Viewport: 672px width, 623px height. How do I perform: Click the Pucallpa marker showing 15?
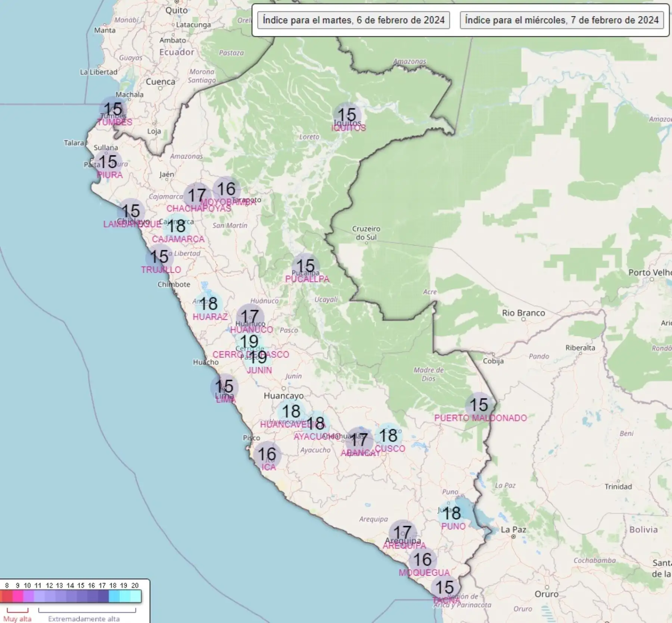[x=305, y=266]
